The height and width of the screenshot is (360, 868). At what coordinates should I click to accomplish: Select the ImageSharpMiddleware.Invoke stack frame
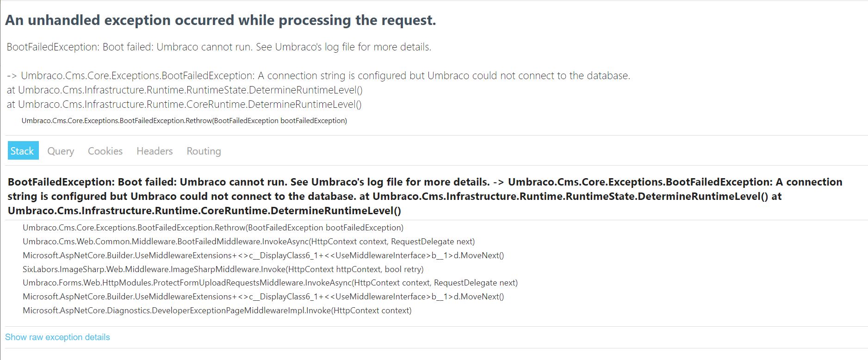(x=223, y=269)
